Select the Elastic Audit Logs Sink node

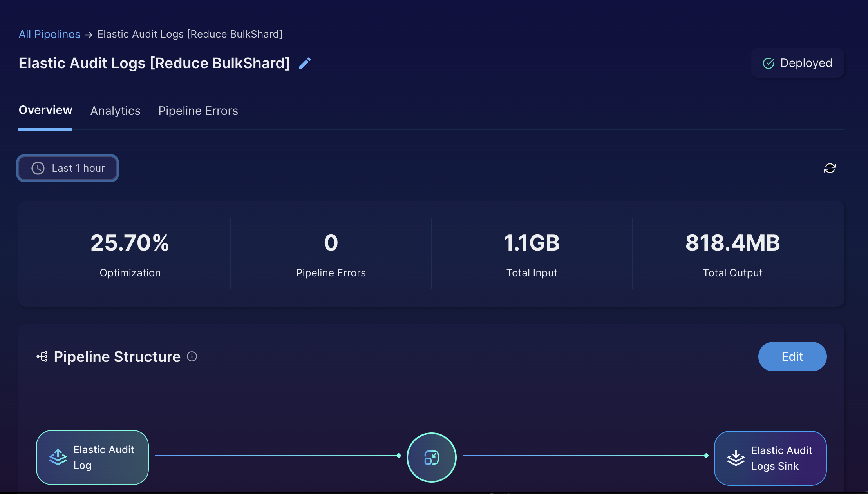tap(770, 458)
